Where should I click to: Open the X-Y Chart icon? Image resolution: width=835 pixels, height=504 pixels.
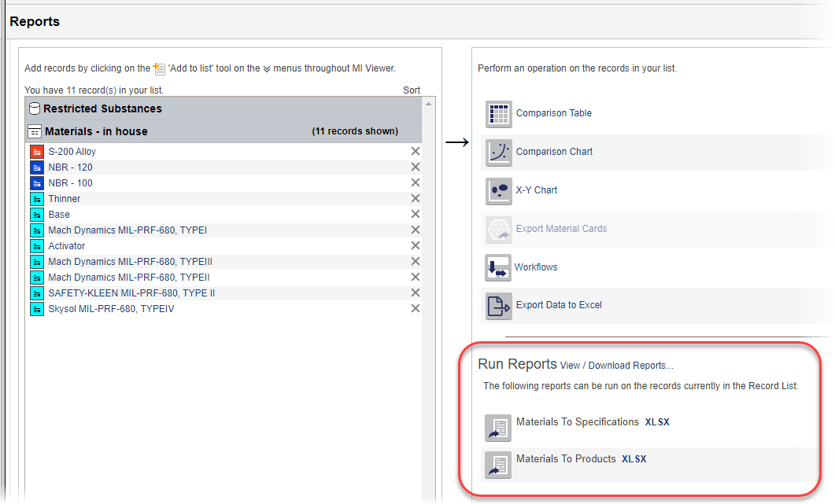498,191
